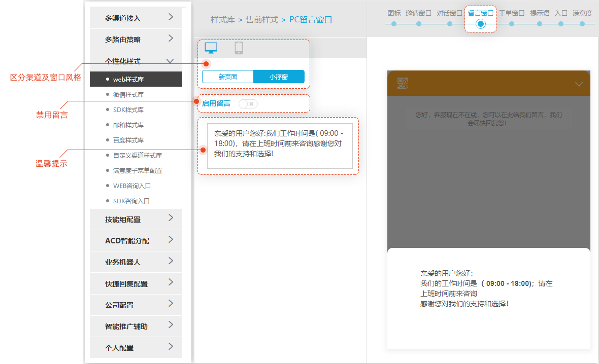599x364 pixels.
Task: Collapse the preview window using its chevron
Action: point(579,84)
